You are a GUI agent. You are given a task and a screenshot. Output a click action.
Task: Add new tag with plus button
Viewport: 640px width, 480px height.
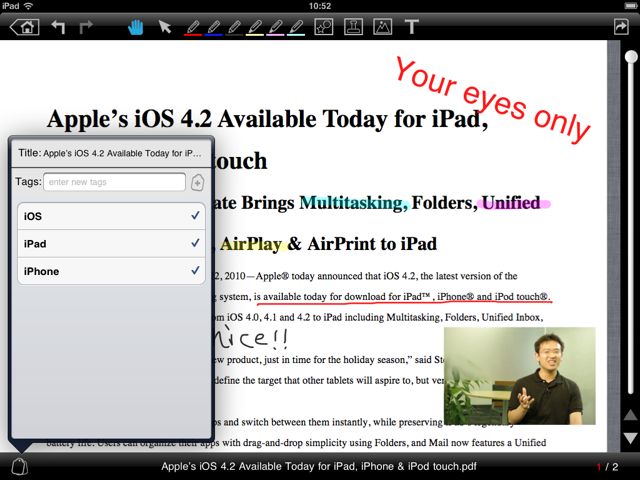198,182
